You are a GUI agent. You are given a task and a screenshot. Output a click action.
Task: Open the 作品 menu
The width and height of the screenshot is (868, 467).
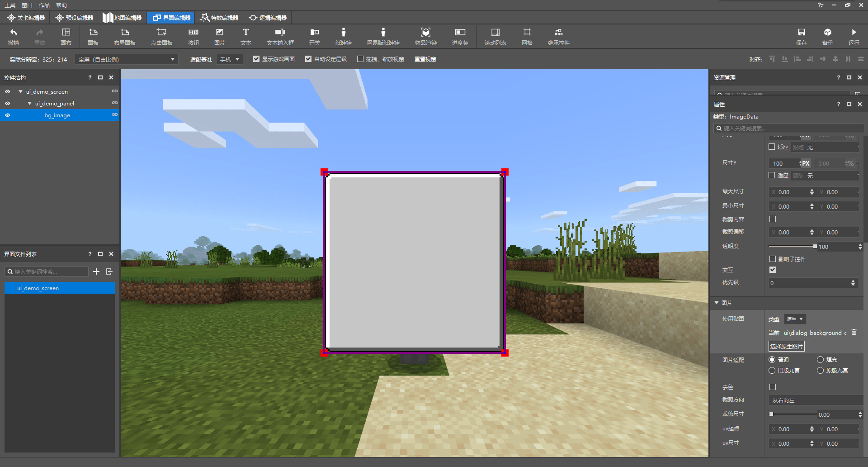pyautogui.click(x=44, y=5)
